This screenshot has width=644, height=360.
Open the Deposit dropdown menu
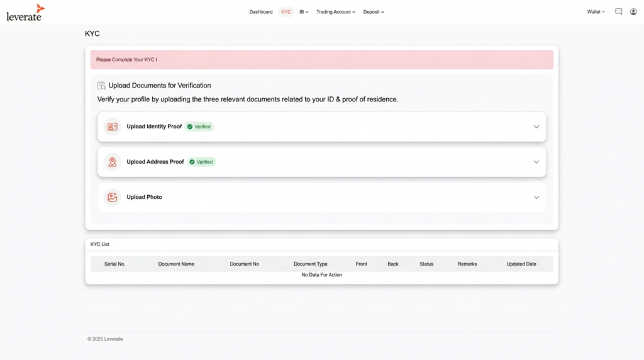374,12
